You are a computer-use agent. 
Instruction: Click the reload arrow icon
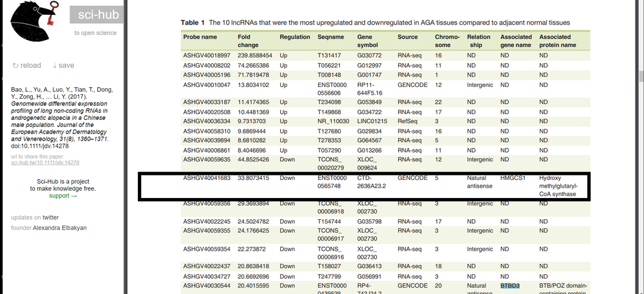(16, 66)
